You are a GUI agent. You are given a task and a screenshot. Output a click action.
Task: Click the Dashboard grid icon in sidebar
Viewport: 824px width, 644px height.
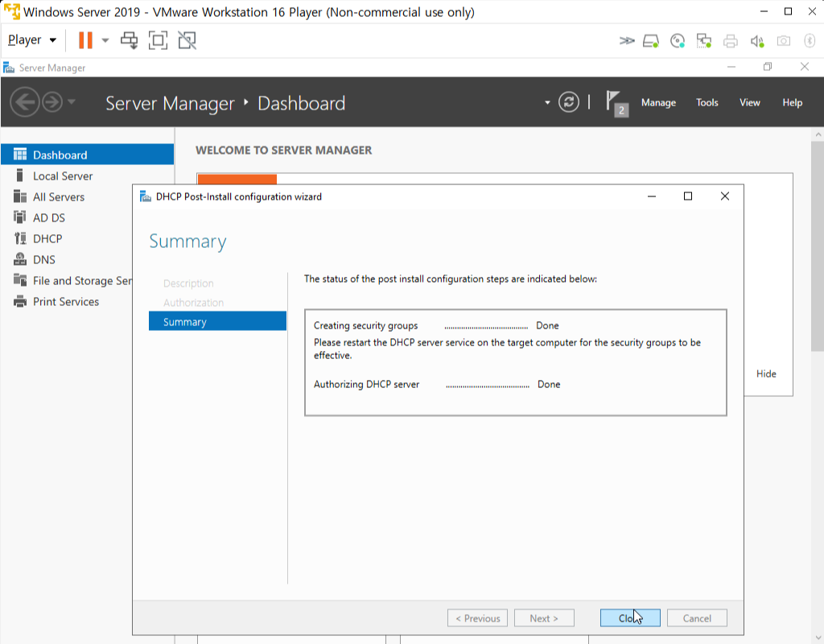20,154
